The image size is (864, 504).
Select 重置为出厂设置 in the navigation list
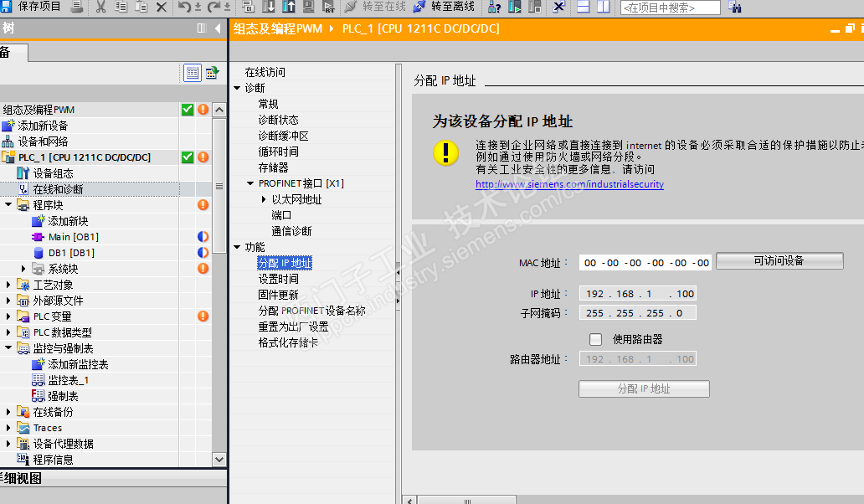[293, 327]
